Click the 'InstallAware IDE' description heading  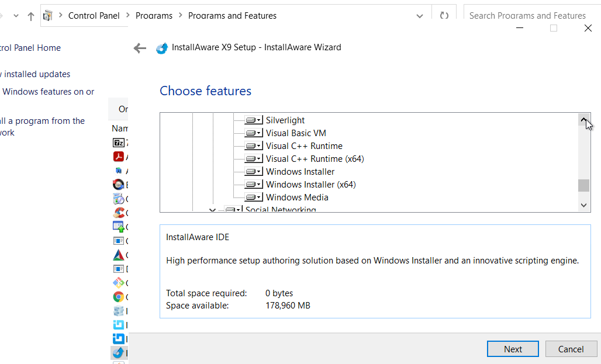[198, 237]
